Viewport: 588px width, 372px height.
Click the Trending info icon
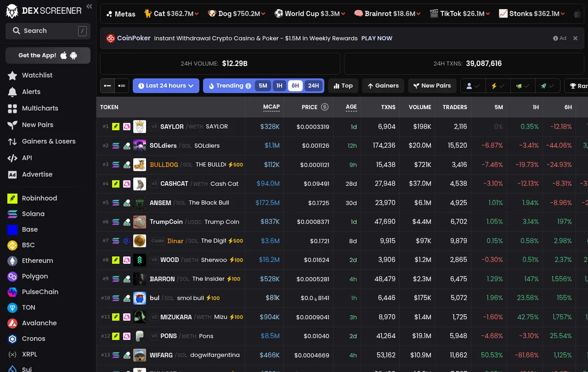pyautogui.click(x=248, y=86)
